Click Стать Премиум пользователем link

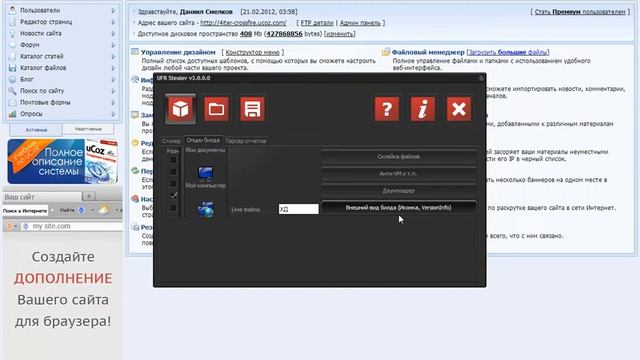[x=580, y=12]
